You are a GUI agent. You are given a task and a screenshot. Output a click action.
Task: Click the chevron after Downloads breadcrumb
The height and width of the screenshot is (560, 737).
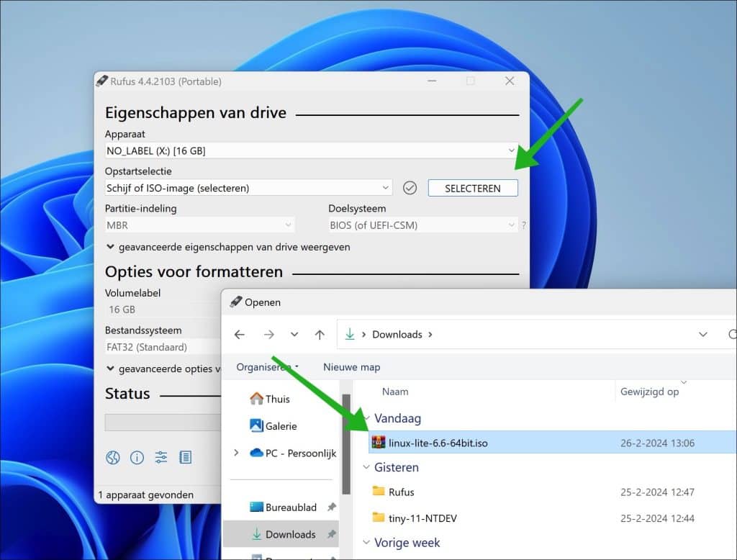pyautogui.click(x=430, y=334)
